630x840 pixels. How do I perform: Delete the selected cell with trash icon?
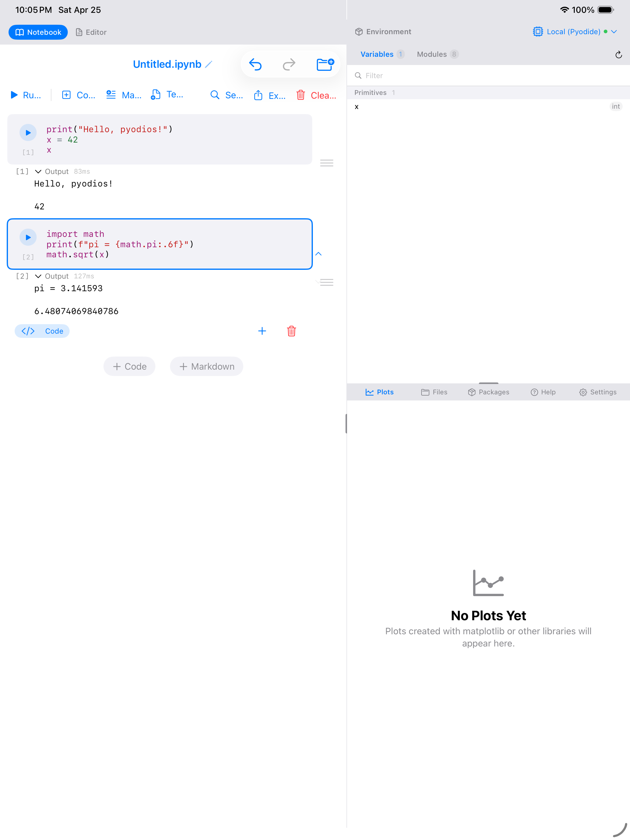coord(291,331)
